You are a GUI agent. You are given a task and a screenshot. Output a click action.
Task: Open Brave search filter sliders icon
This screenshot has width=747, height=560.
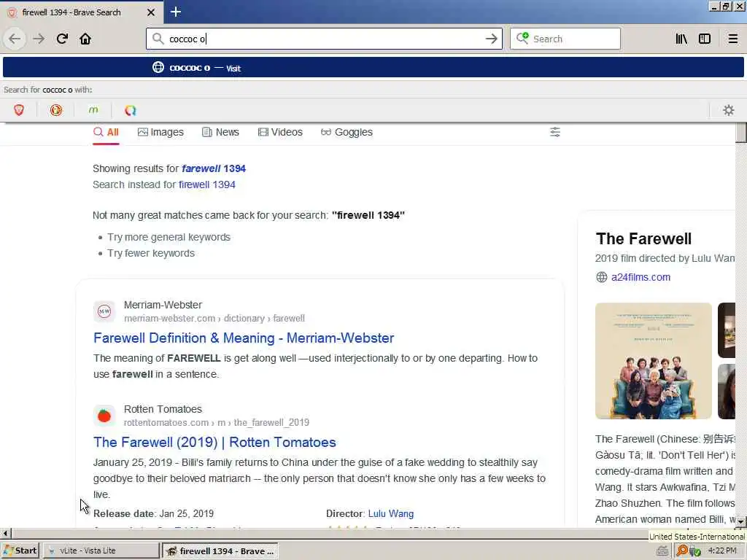click(x=555, y=132)
